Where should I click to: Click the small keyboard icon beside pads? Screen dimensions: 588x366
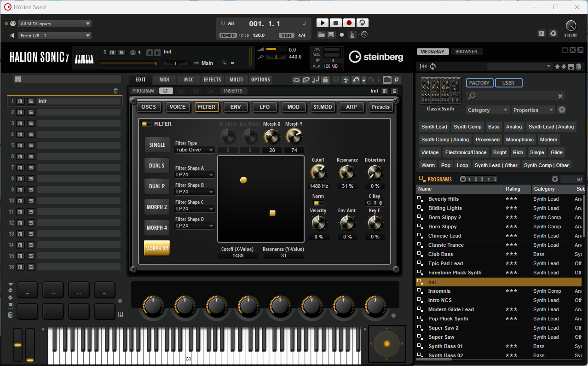click(121, 314)
